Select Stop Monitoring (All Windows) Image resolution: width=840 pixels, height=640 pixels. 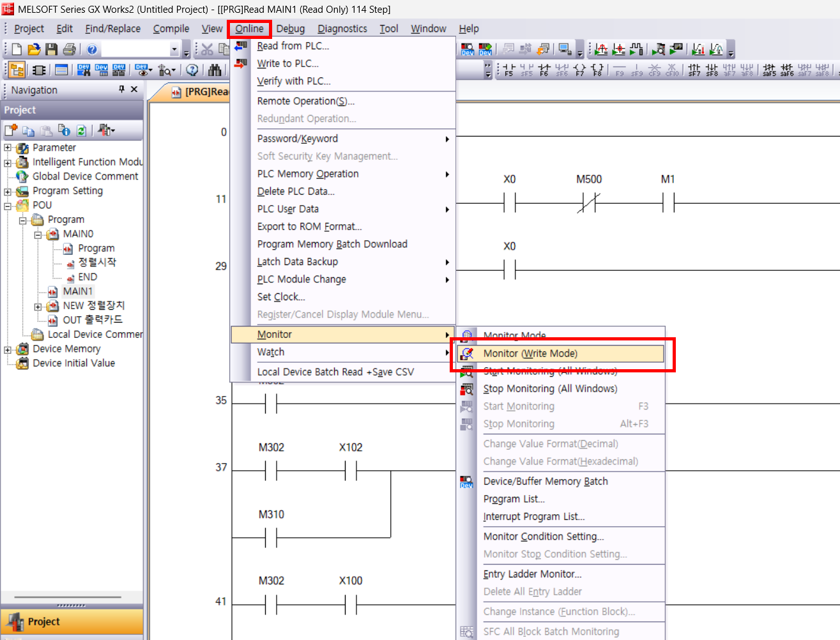[560, 389]
